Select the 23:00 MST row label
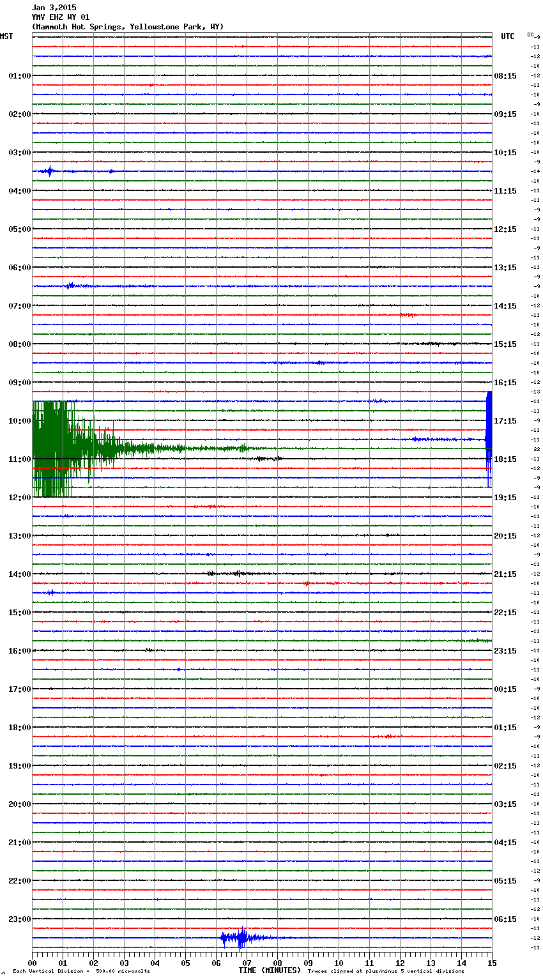 coord(20,919)
